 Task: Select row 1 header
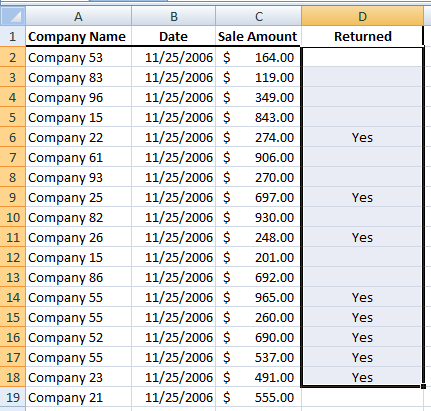pos(13,36)
